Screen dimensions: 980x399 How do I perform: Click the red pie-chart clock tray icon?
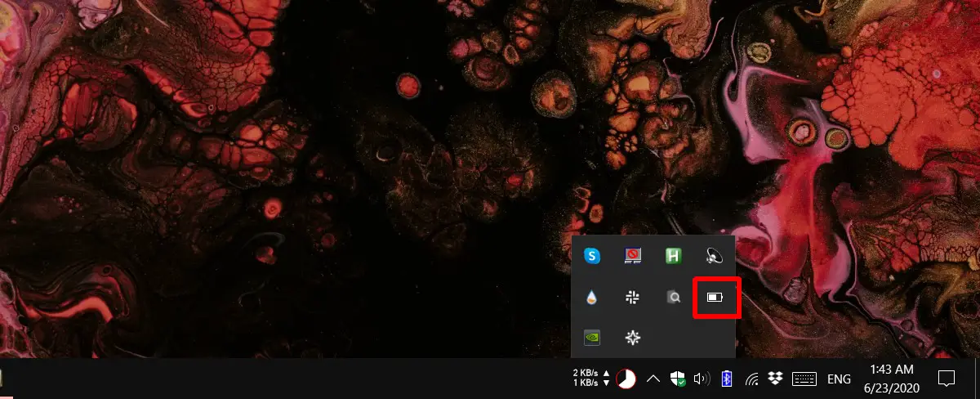(627, 379)
